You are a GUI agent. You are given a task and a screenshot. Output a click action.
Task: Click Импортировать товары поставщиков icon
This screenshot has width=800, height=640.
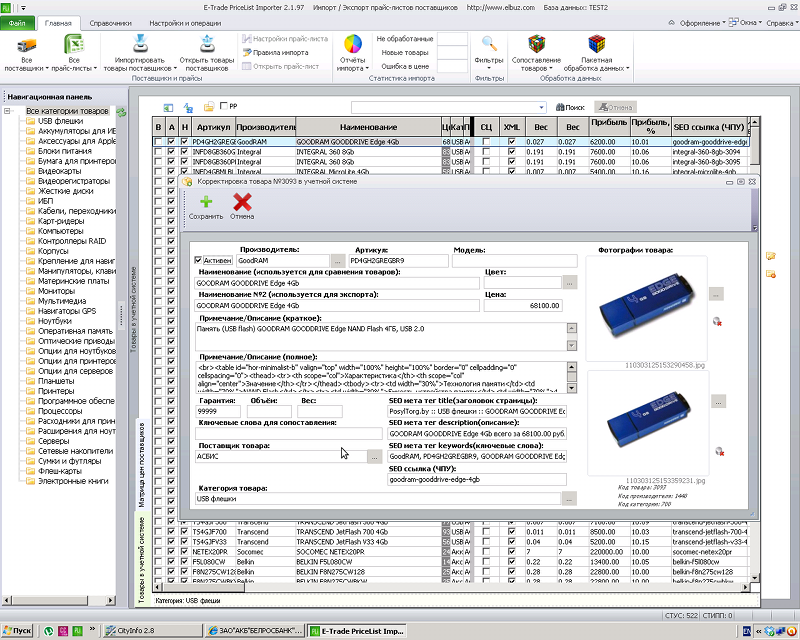tap(140, 44)
